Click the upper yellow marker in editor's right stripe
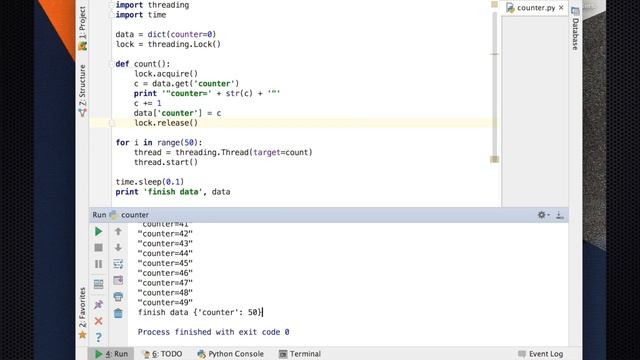640x360 pixels. (x=494, y=4)
